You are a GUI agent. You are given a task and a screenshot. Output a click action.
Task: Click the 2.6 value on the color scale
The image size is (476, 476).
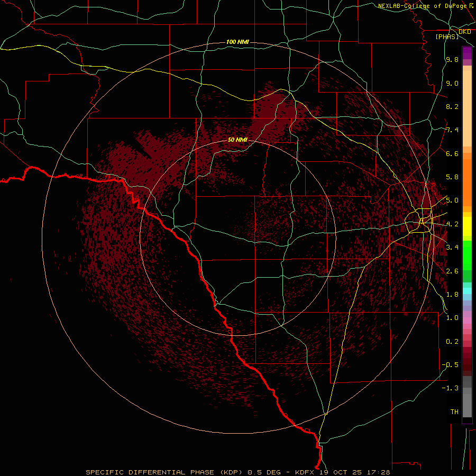tap(452, 271)
